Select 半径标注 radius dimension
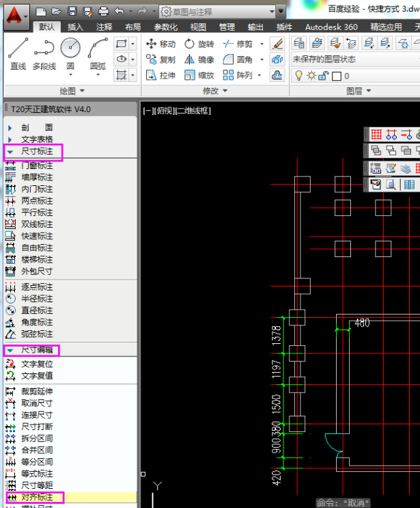The width and height of the screenshot is (420, 508). click(x=37, y=299)
